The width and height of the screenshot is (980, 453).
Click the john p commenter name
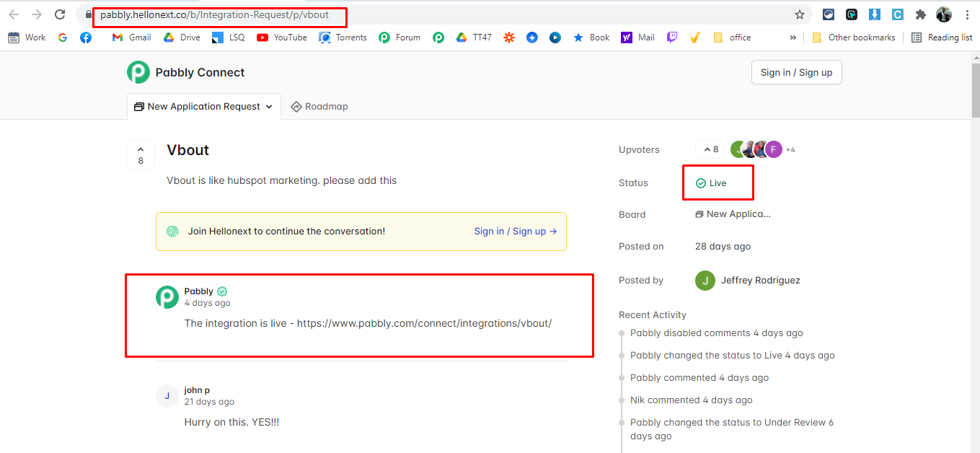[x=197, y=390]
